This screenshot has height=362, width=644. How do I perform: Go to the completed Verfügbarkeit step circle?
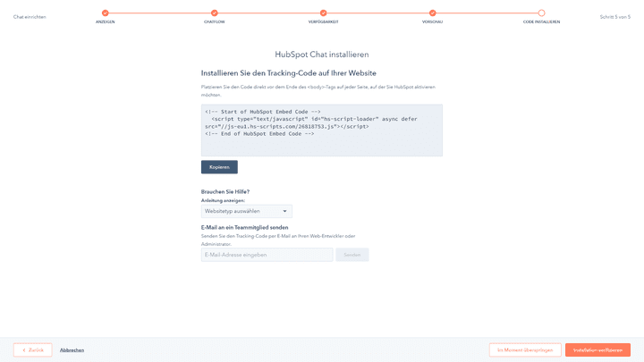click(x=323, y=13)
